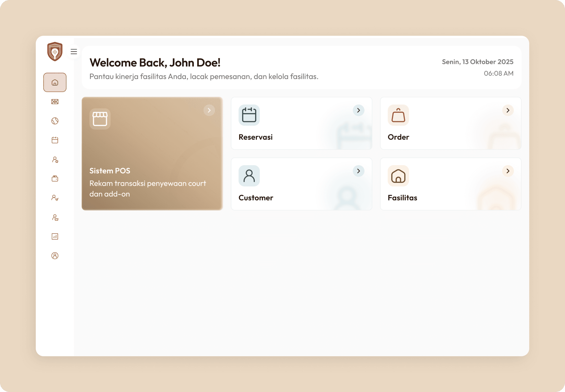
Task: Open the wallet icon in sidebar
Action: coord(55,179)
